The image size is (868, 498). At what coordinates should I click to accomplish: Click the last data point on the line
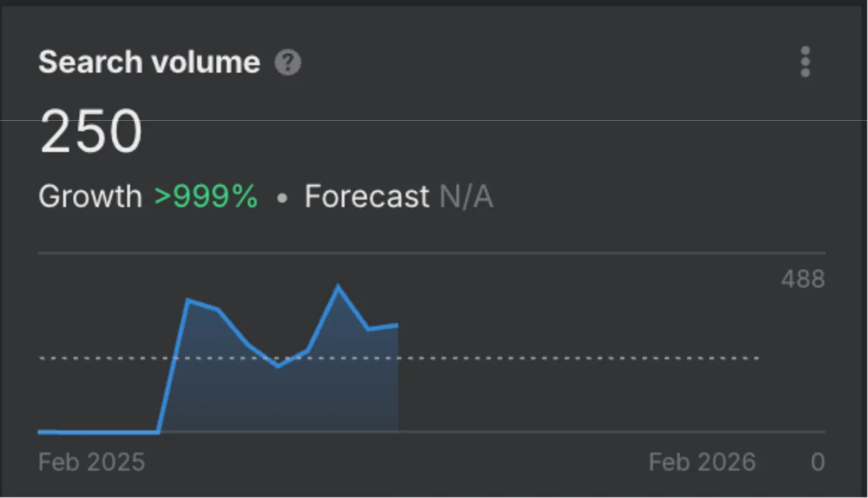click(398, 326)
